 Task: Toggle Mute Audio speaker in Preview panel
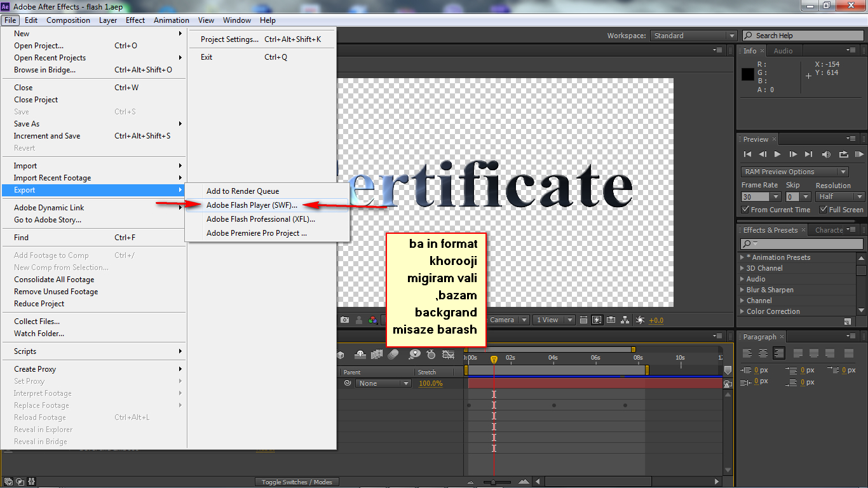click(x=826, y=154)
